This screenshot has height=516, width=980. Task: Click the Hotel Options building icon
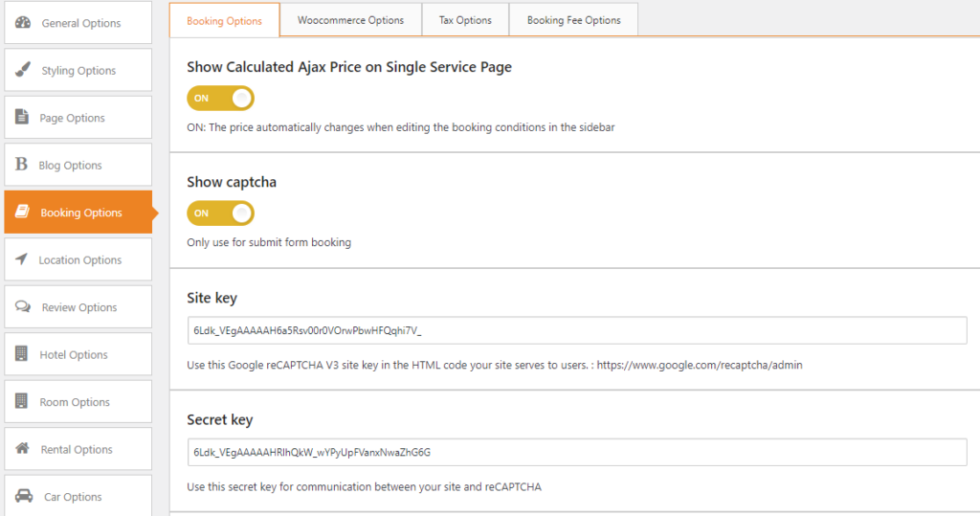(x=22, y=354)
